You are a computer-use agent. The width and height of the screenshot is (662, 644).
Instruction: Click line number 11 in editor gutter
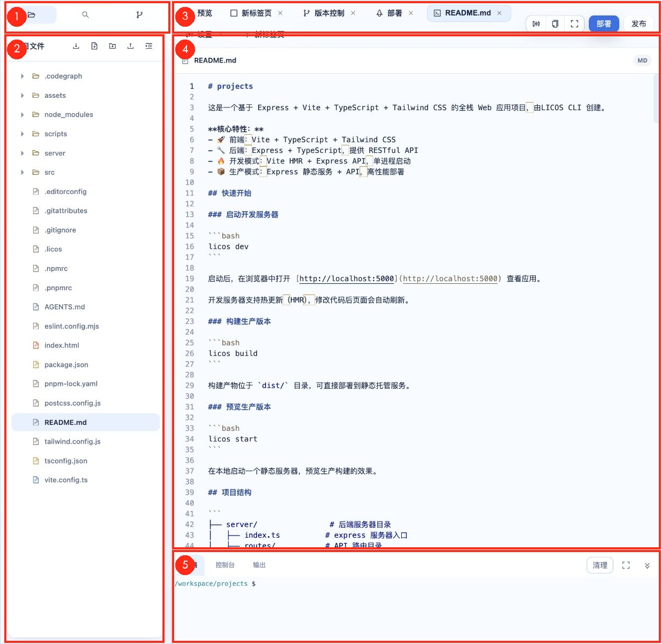coord(190,193)
